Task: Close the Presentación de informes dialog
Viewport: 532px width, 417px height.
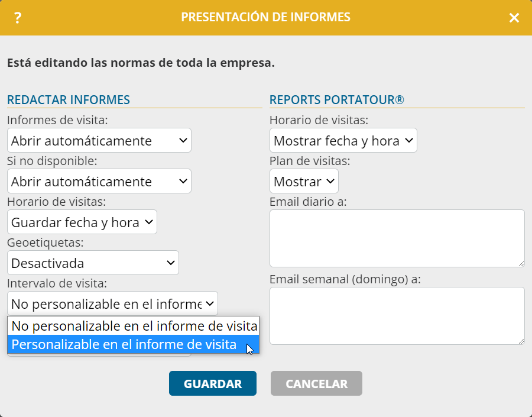Action: click(514, 18)
